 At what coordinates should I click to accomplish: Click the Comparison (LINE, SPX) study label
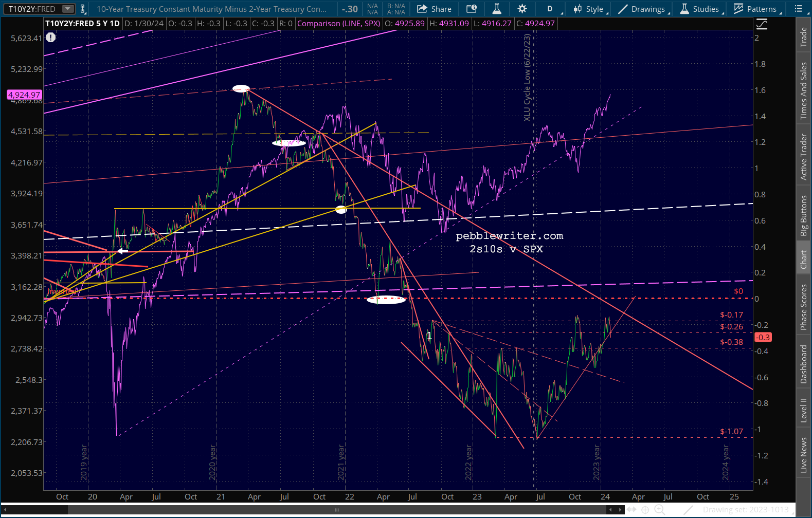pos(339,24)
